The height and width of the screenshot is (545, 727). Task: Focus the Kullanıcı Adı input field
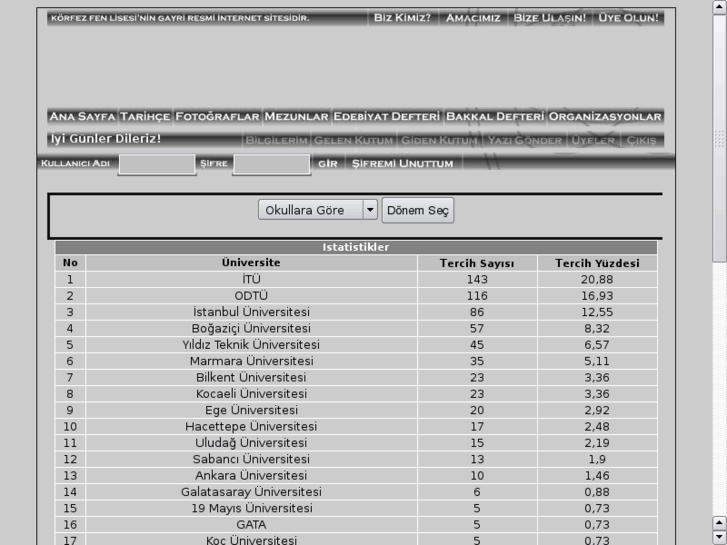[157, 164]
